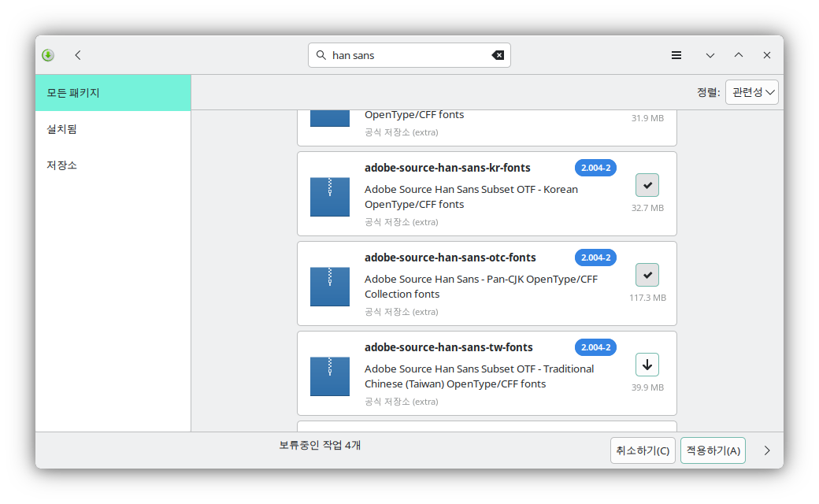
Task: Click the 32.7 MB size label
Action: coord(647,208)
